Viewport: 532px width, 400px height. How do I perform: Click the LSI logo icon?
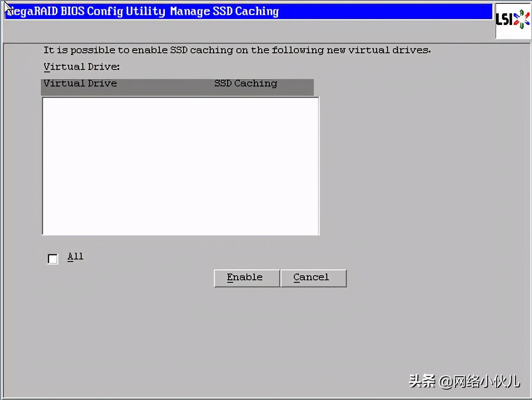click(513, 20)
